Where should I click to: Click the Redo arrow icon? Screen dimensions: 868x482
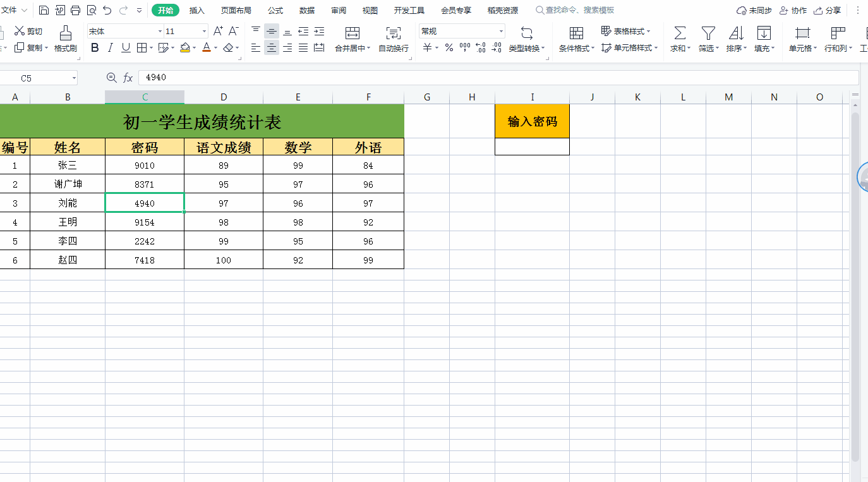pos(123,10)
